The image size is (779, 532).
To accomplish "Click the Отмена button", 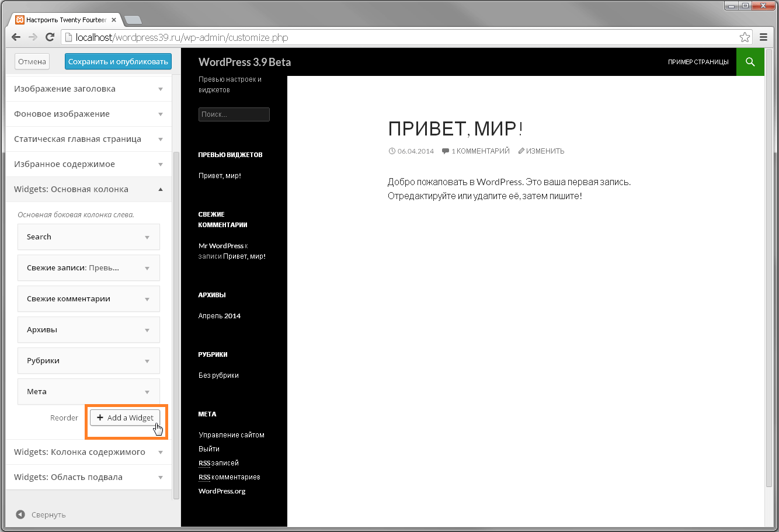I will click(32, 61).
